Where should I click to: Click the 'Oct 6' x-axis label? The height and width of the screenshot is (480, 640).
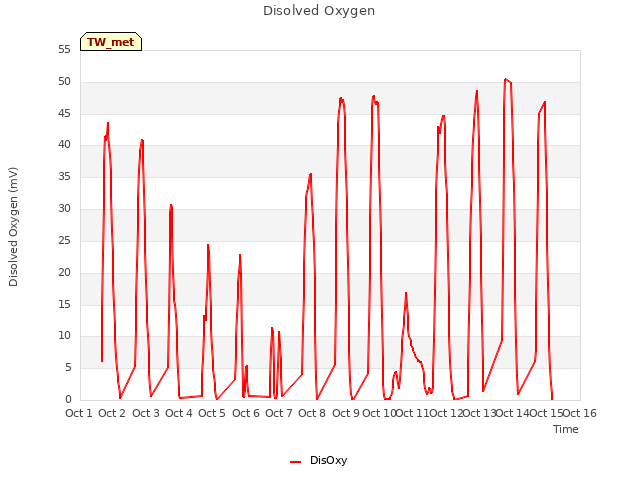point(246,413)
